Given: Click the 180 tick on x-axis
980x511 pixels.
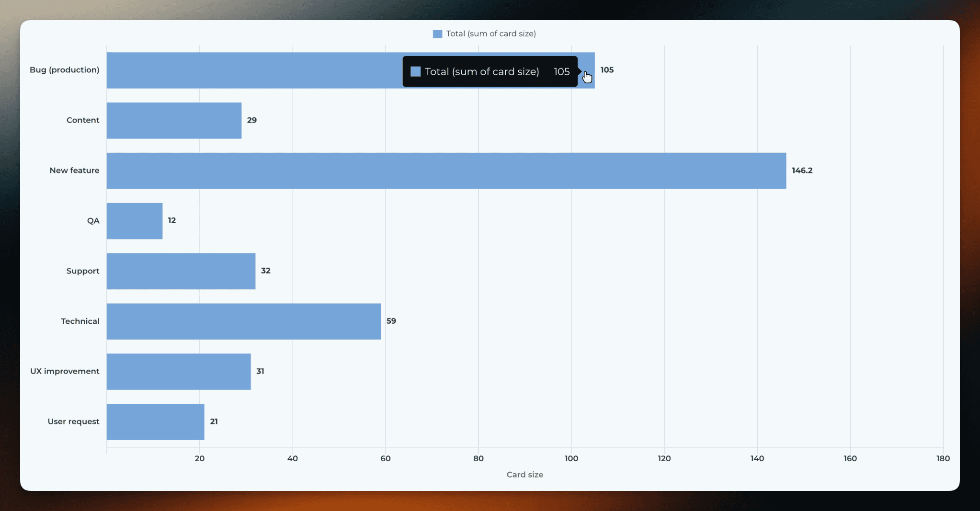Looking at the screenshot, I should tap(943, 458).
